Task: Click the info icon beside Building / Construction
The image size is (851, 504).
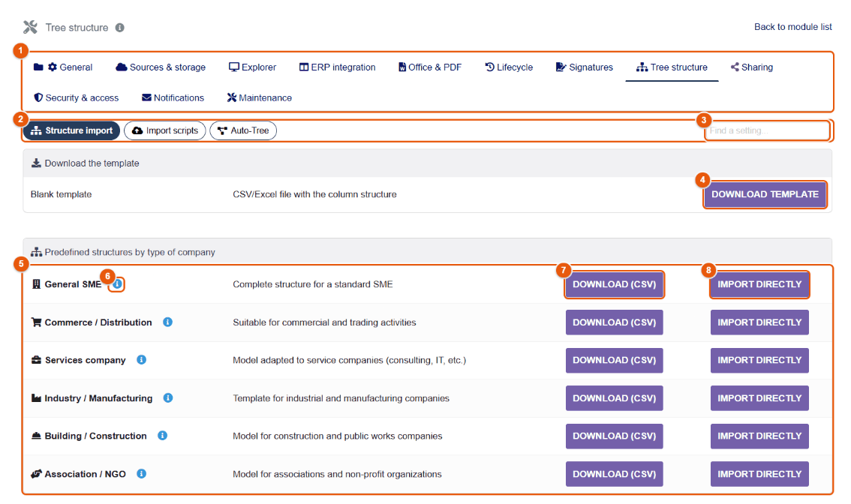Action: 162,435
